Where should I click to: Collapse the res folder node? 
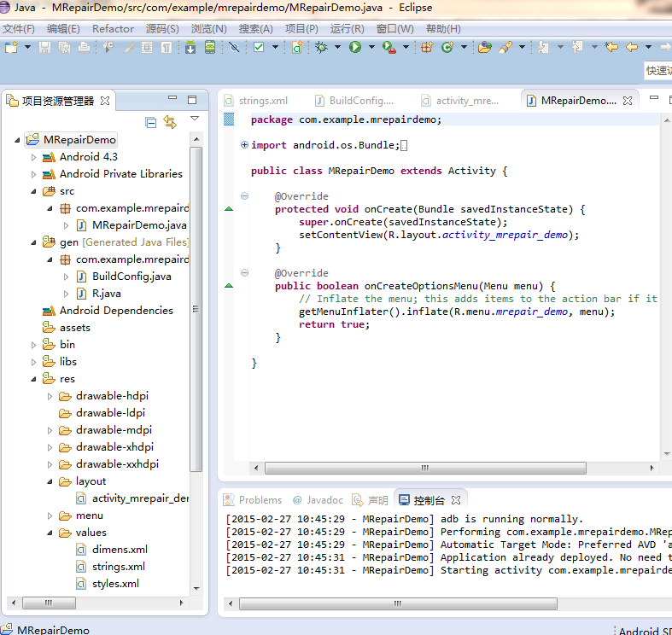(x=33, y=379)
